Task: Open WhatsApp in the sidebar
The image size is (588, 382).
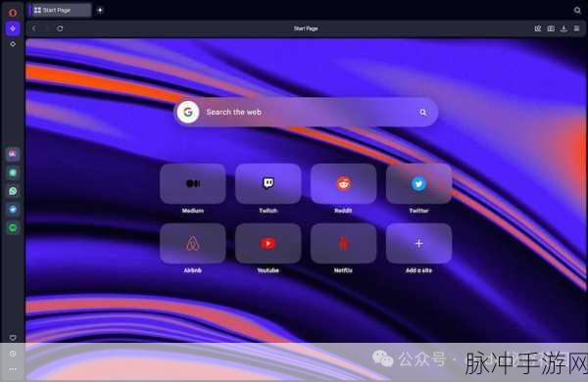Action: [13, 191]
